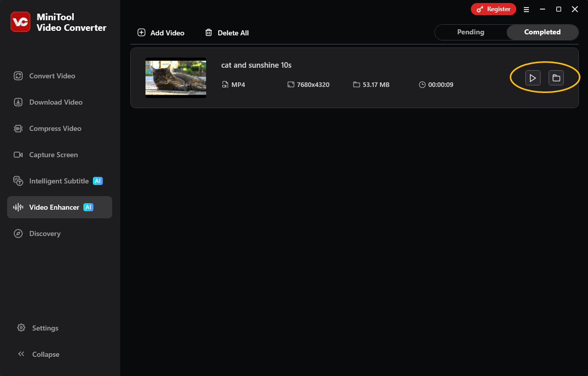Select Convert Video in the sidebar
588x376 pixels.
point(52,75)
